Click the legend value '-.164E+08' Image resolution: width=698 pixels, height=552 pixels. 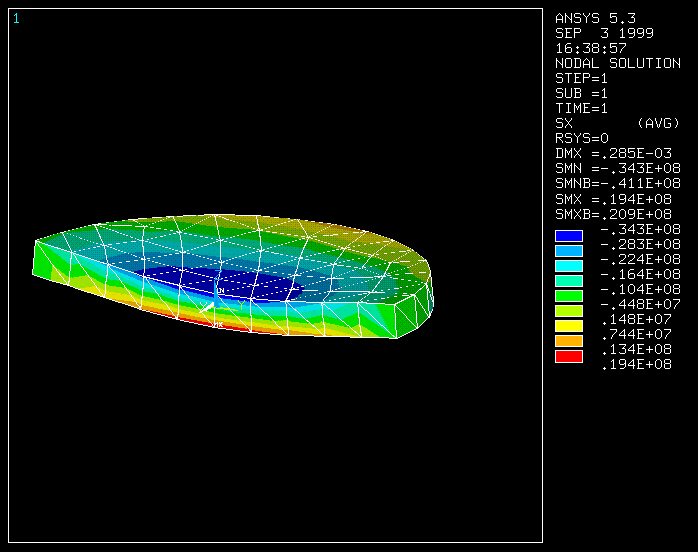click(641, 274)
